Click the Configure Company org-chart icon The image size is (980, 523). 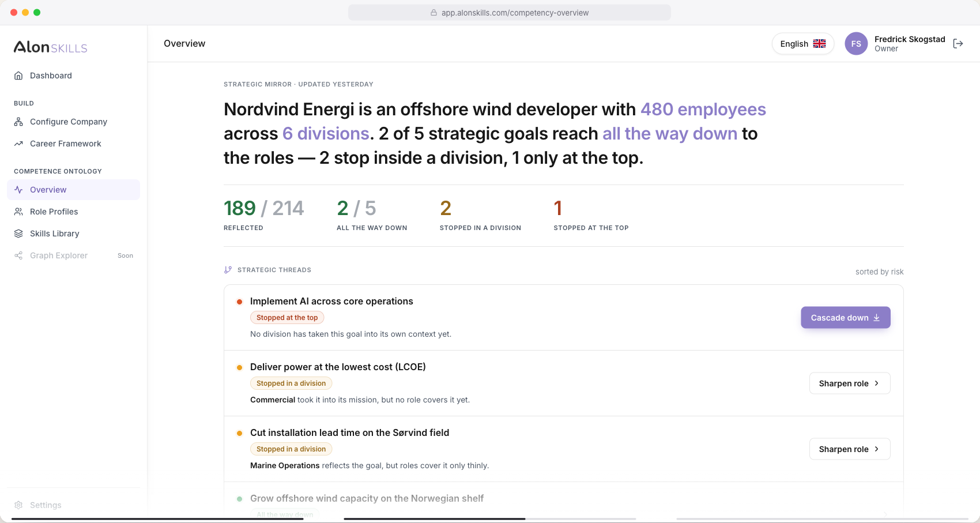18,122
